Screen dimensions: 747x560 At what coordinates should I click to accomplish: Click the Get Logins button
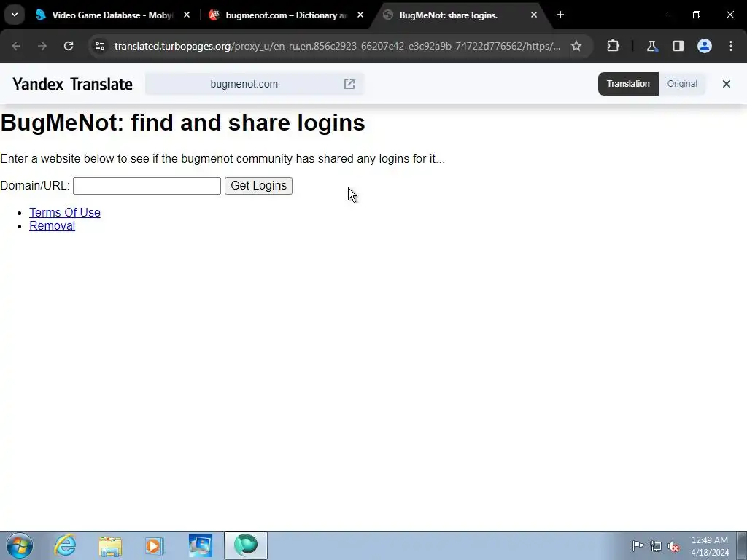[259, 186]
